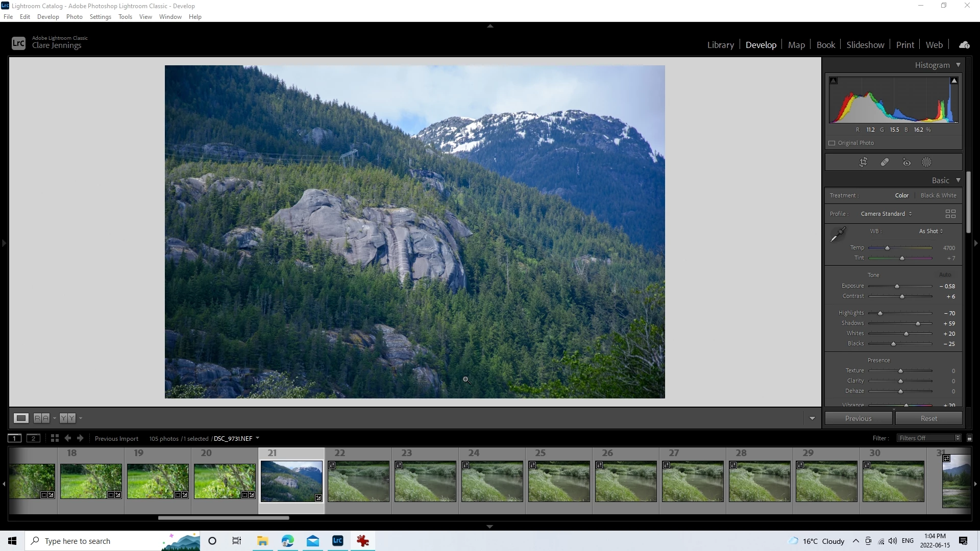Screen dimensions: 980x551
Task: Pick the White Balance eyedropper tool
Action: tap(838, 235)
